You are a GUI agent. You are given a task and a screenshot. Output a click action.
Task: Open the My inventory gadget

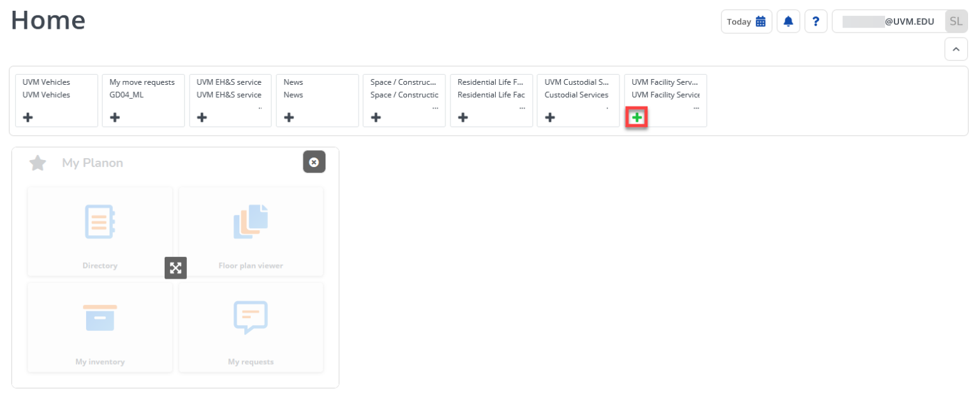click(100, 327)
